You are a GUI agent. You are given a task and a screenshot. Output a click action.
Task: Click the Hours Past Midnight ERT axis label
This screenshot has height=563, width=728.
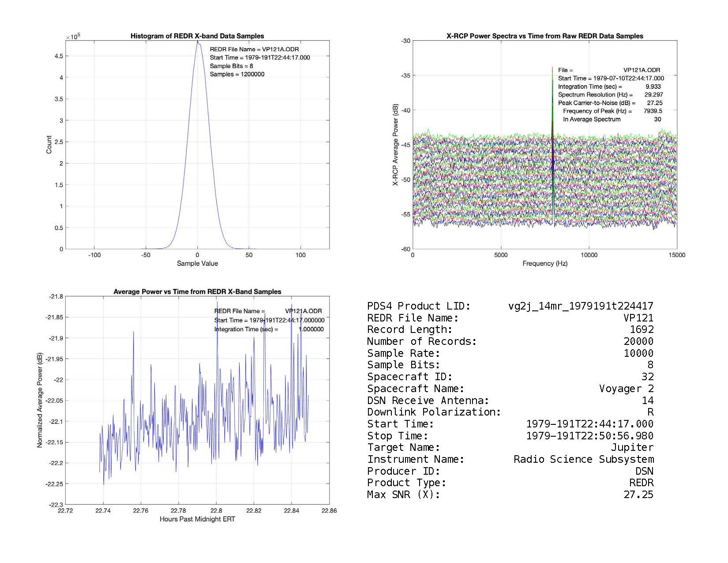point(197,519)
